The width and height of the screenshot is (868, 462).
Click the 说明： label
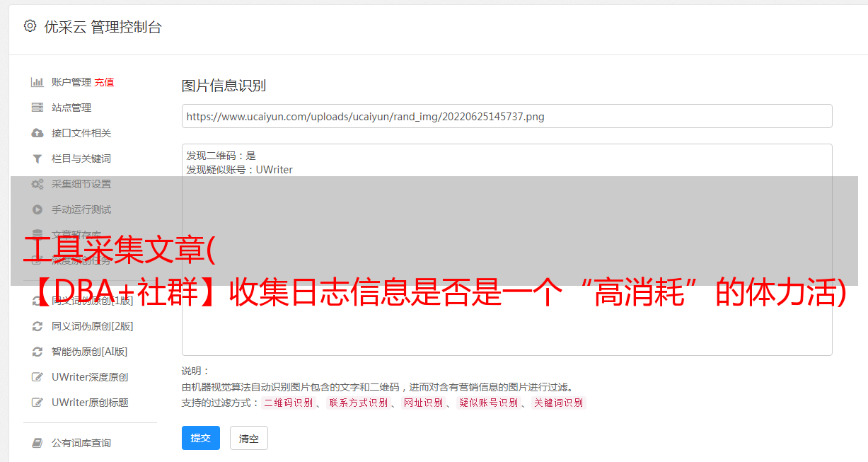tap(196, 371)
